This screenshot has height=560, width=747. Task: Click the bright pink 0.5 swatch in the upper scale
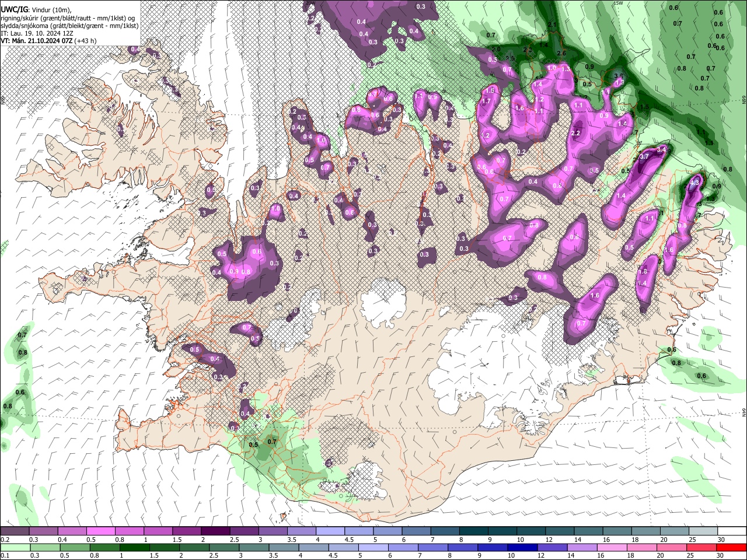tap(100, 531)
